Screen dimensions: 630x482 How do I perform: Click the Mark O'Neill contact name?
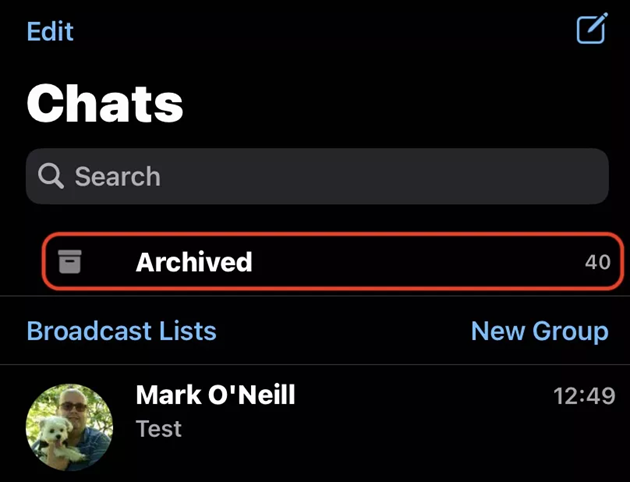(x=215, y=395)
